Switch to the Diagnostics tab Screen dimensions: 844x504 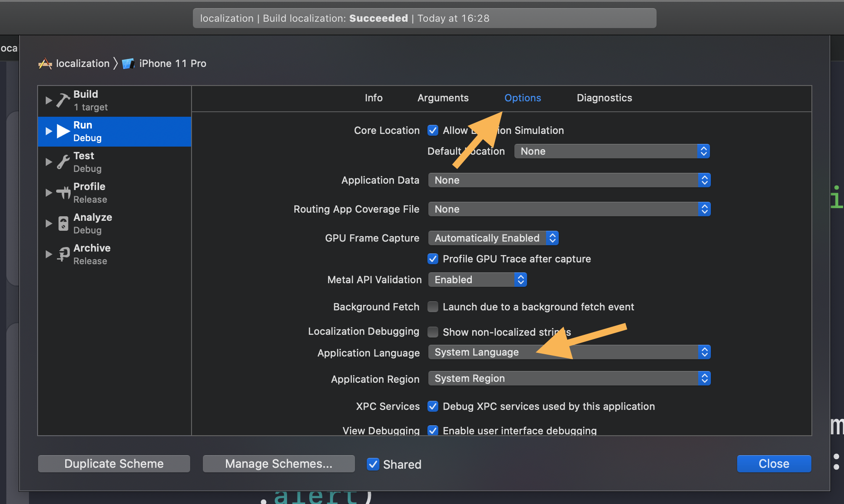[x=604, y=98]
